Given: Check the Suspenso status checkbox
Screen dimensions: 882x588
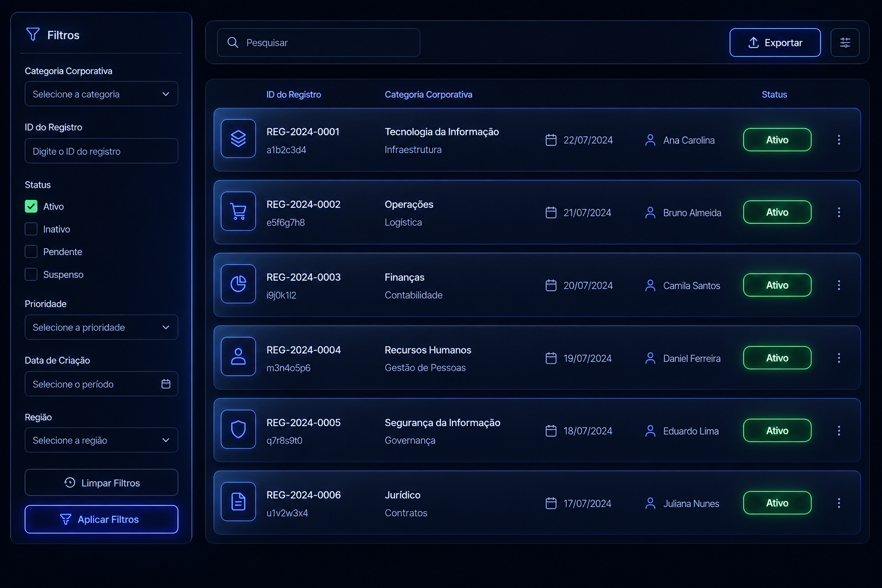Looking at the screenshot, I should click(x=31, y=274).
